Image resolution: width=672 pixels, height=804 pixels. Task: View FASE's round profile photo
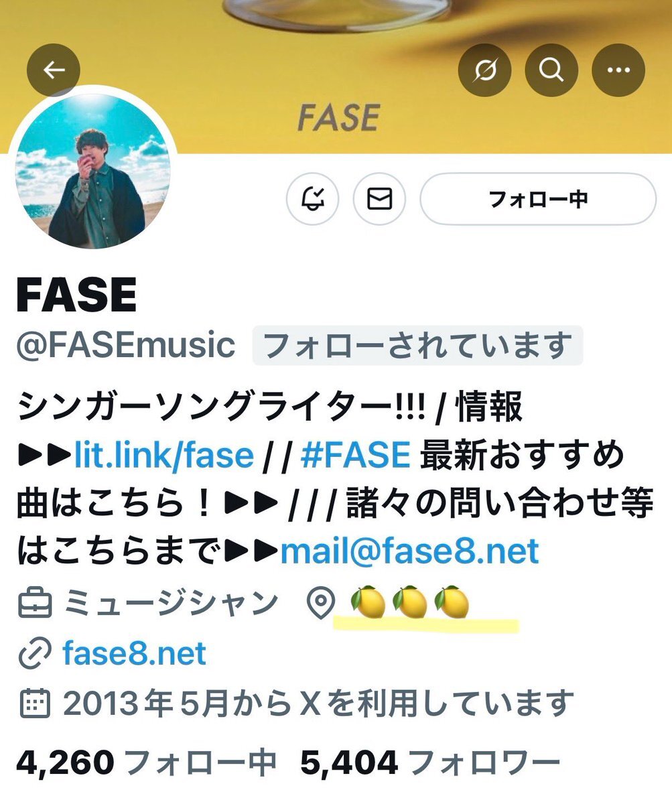[x=92, y=171]
